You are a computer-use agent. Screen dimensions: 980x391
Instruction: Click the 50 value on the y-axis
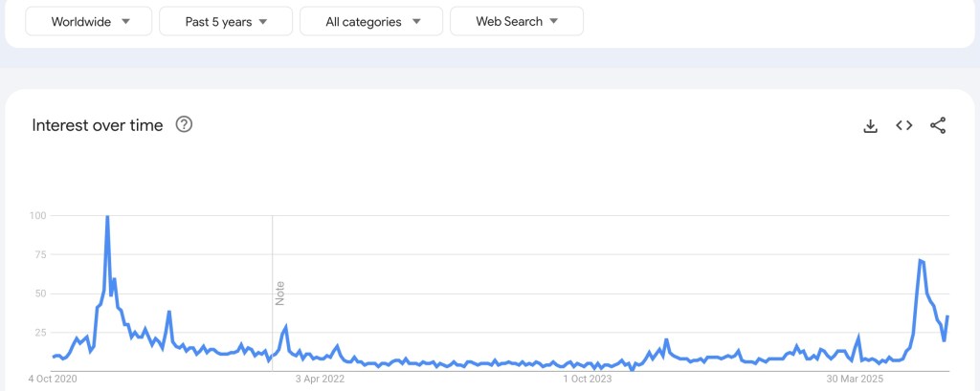pyautogui.click(x=40, y=293)
